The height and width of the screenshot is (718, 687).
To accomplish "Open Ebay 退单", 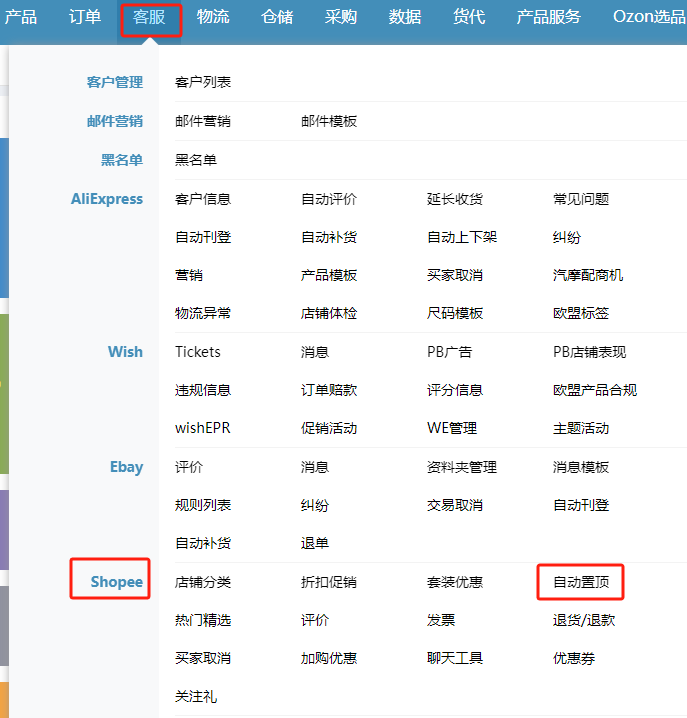I will pyautogui.click(x=315, y=543).
